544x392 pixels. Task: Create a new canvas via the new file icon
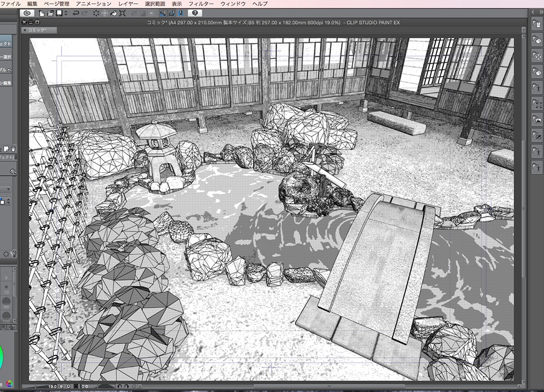[41, 14]
